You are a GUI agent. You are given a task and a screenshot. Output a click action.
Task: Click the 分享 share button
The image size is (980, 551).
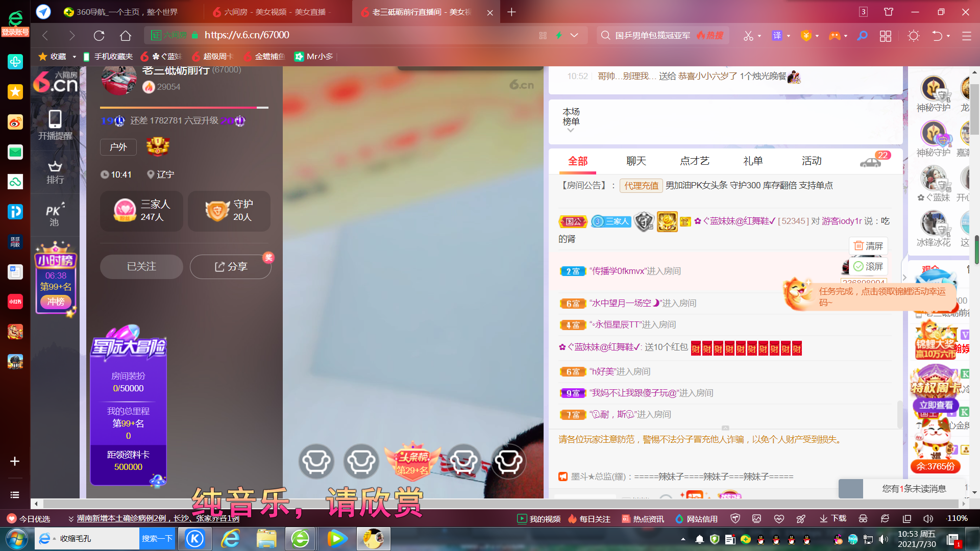click(x=231, y=267)
